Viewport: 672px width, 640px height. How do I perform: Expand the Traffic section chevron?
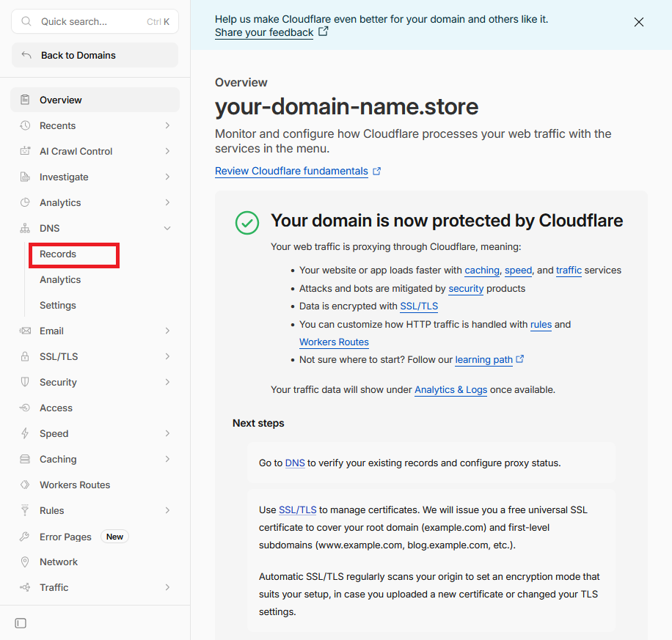click(x=167, y=587)
